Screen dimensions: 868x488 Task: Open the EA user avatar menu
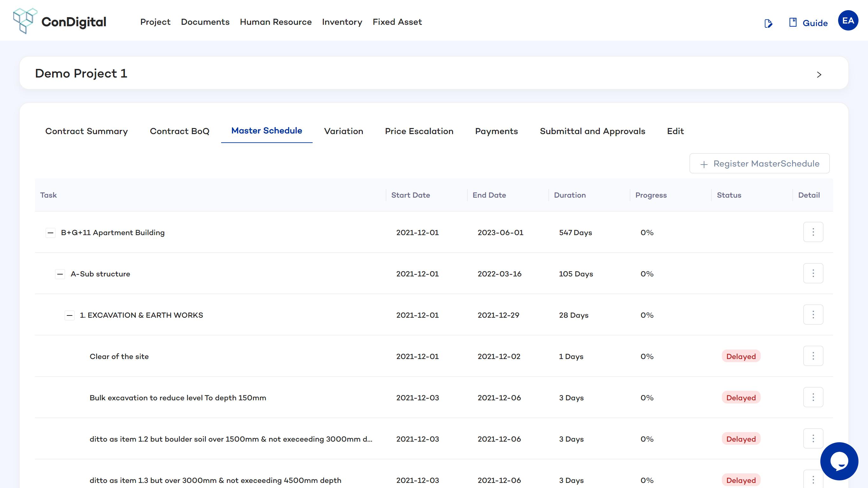[848, 21]
